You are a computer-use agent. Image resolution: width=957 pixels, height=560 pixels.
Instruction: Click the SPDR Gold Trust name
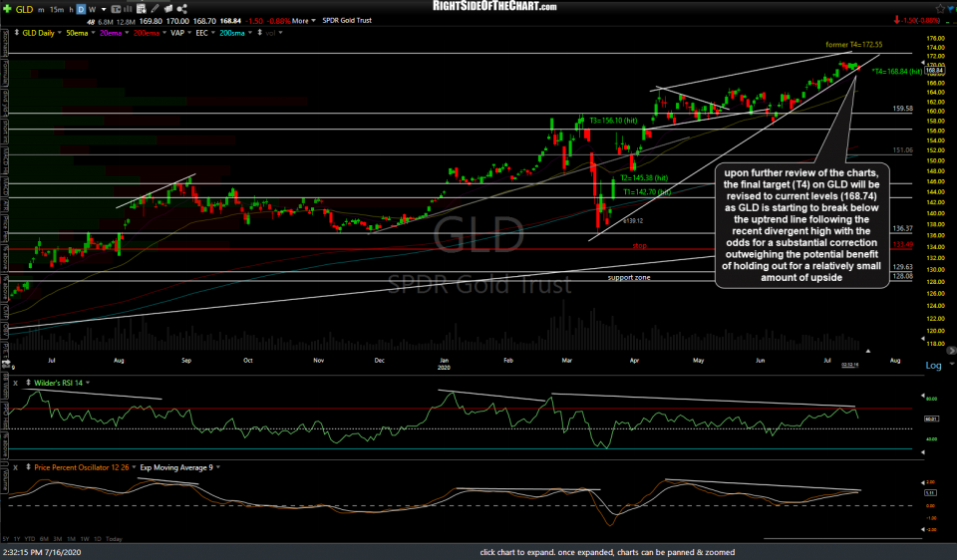click(x=347, y=21)
